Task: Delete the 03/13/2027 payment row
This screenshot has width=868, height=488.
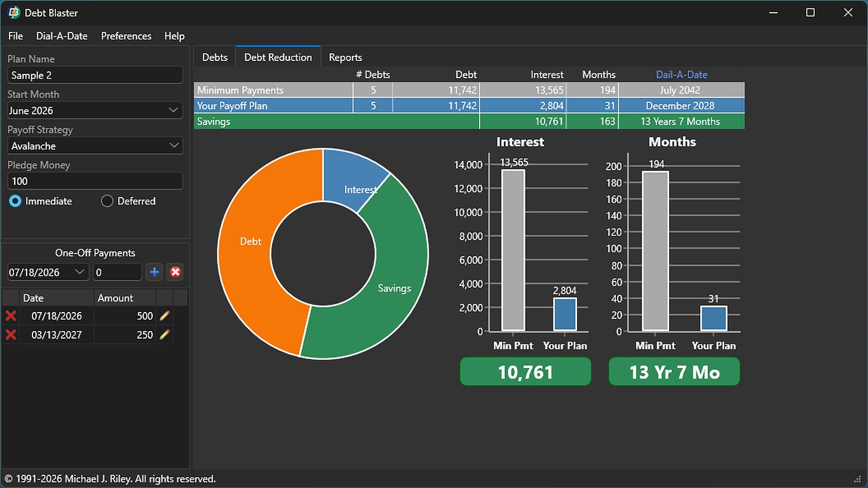Action: pos(11,334)
